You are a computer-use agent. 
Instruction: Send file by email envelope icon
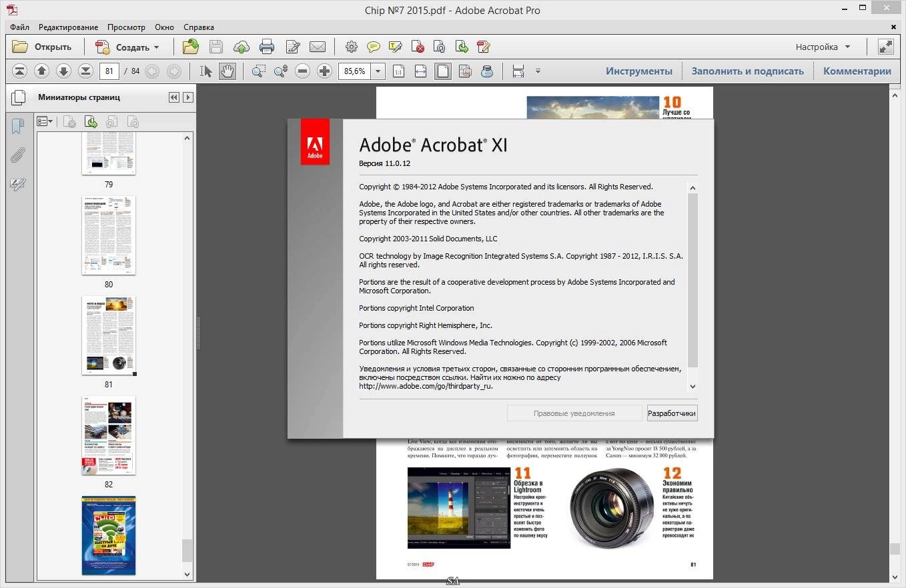318,47
